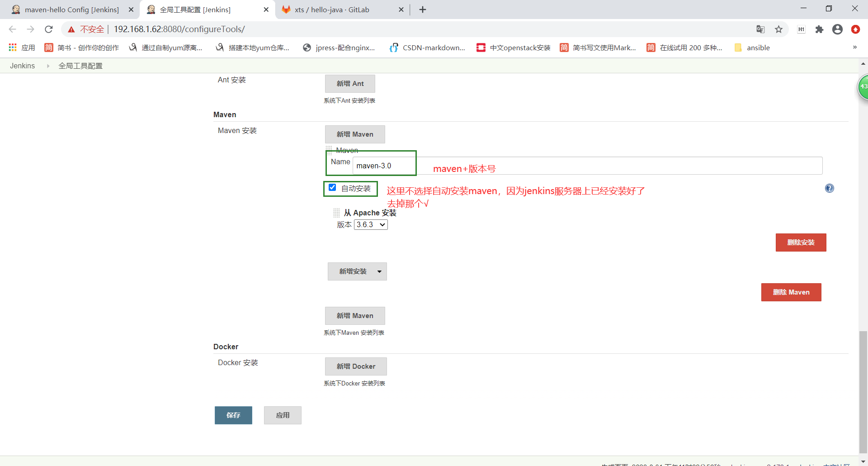This screenshot has height=466, width=868.
Task: Open the 版本 3.6.3 version dropdown
Action: pos(371,225)
